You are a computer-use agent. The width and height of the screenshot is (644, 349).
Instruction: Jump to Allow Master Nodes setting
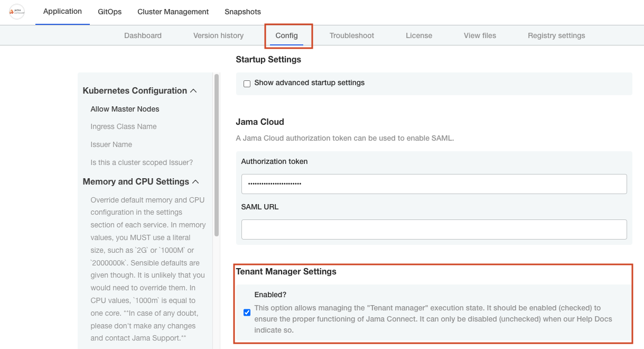click(x=125, y=109)
